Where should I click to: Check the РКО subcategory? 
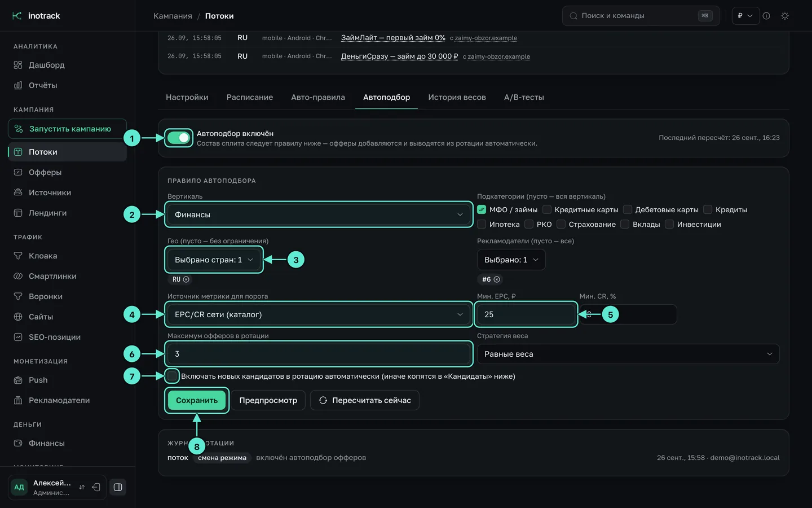[529, 224]
